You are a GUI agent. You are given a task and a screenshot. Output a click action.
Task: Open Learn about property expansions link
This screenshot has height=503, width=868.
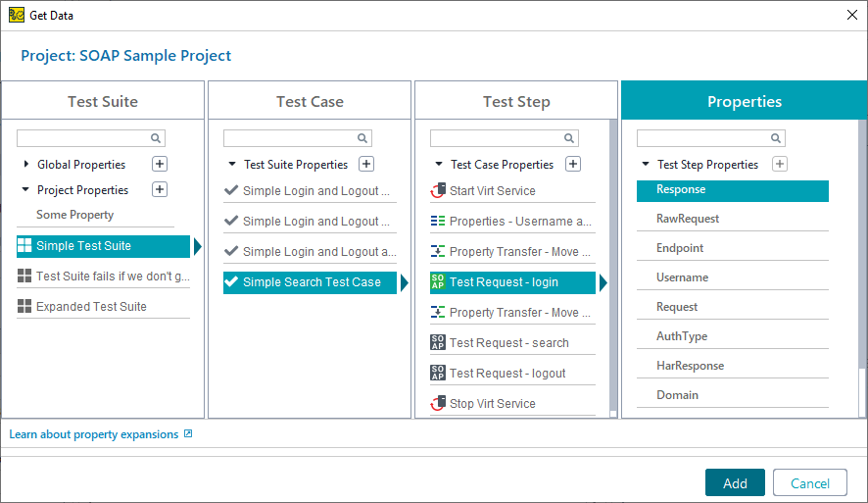[93, 434]
